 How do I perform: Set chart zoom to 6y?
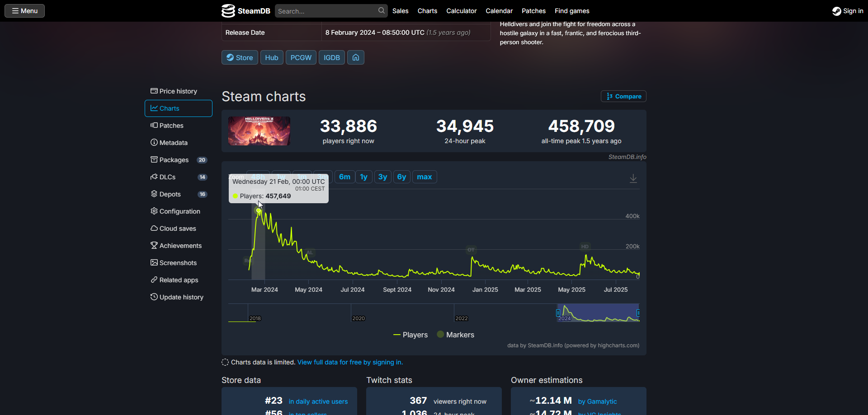[402, 177]
